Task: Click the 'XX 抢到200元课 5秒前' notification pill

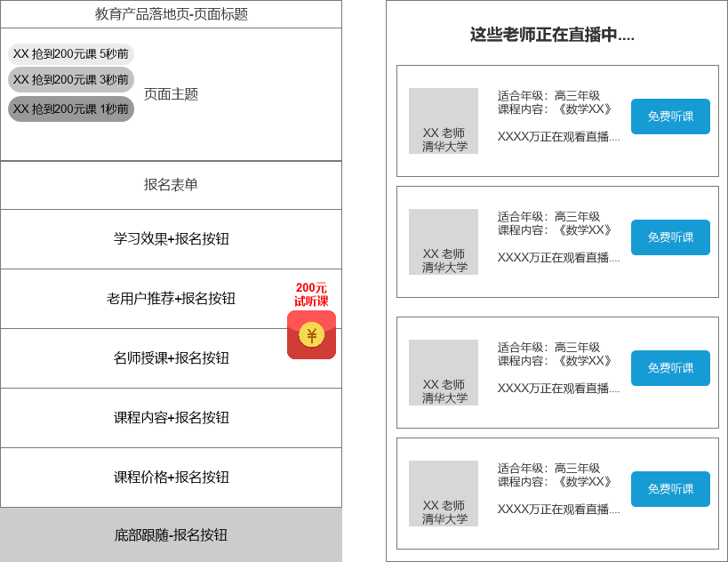Action: pyautogui.click(x=71, y=54)
